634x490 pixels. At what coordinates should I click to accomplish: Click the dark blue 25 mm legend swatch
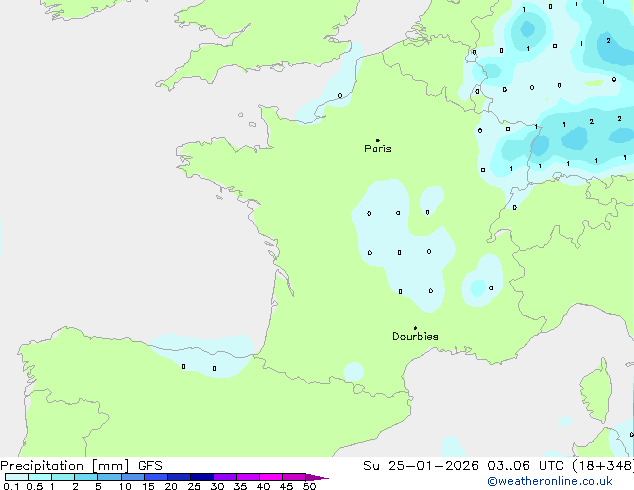click(x=202, y=477)
